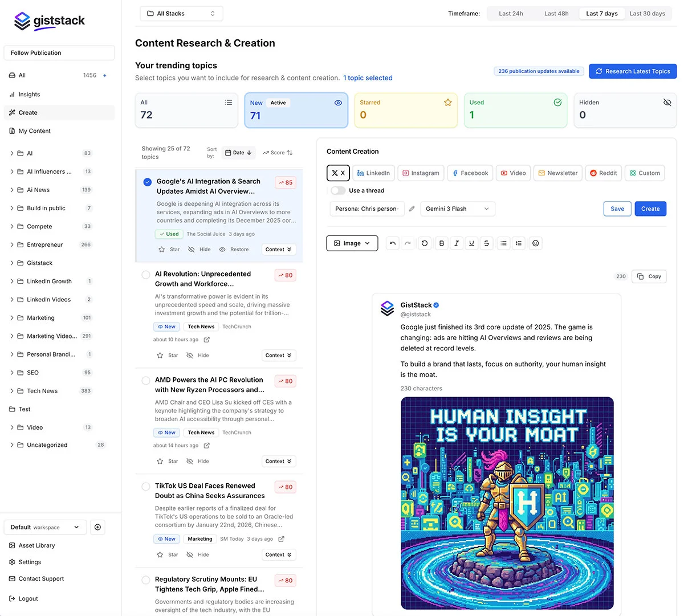The height and width of the screenshot is (616, 684).
Task: Click the plus icon beside workspace selector
Action: point(97,527)
